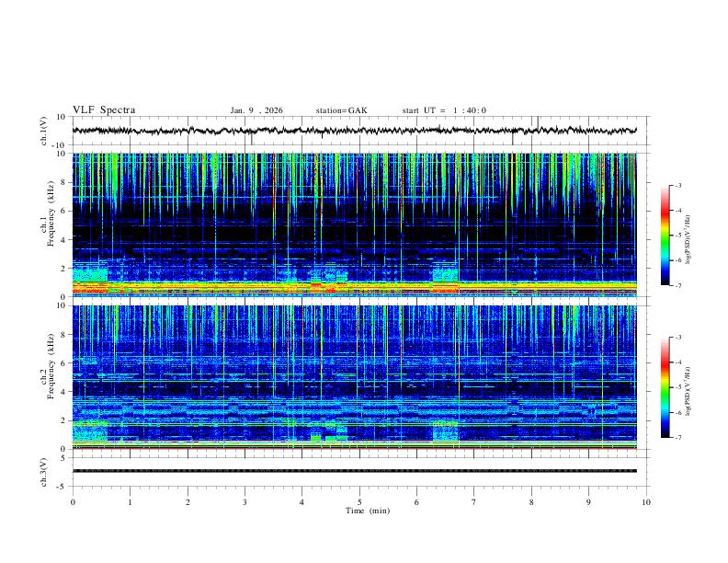Click the time axis tick label "4"
Screen dimensions: 728x563
301,502
